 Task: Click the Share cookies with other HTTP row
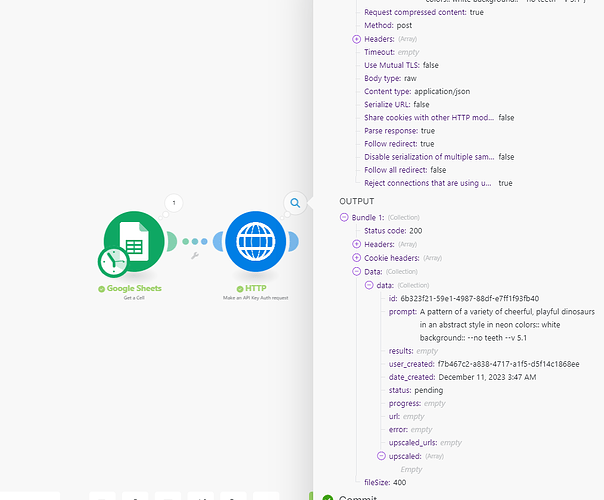[439, 117]
